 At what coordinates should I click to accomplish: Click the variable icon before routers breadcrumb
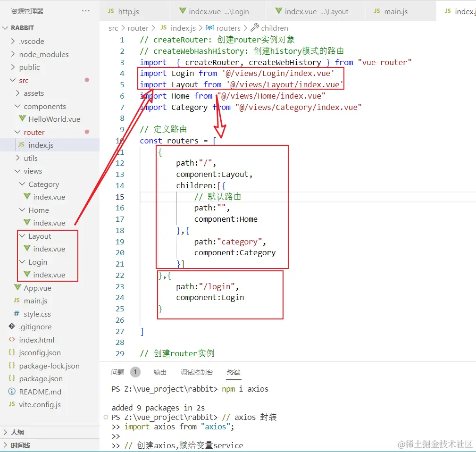[x=210, y=28]
